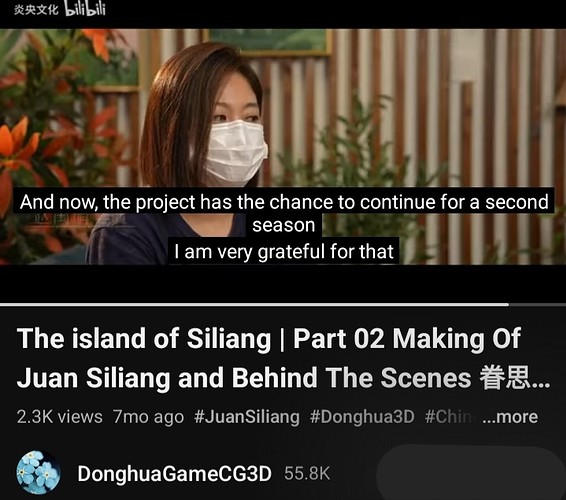The height and width of the screenshot is (500, 566).
Task: Open the #JuanSiliang hashtag
Action: (247, 417)
